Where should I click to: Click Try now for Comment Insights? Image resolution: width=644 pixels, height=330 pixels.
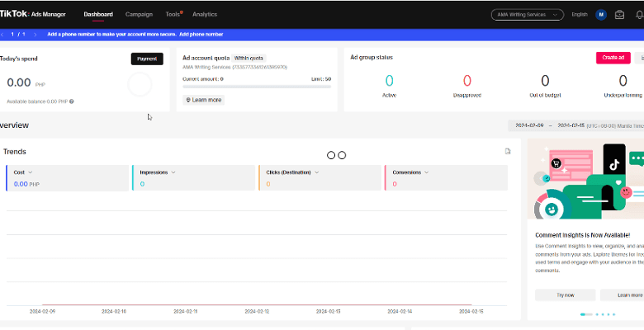point(565,295)
